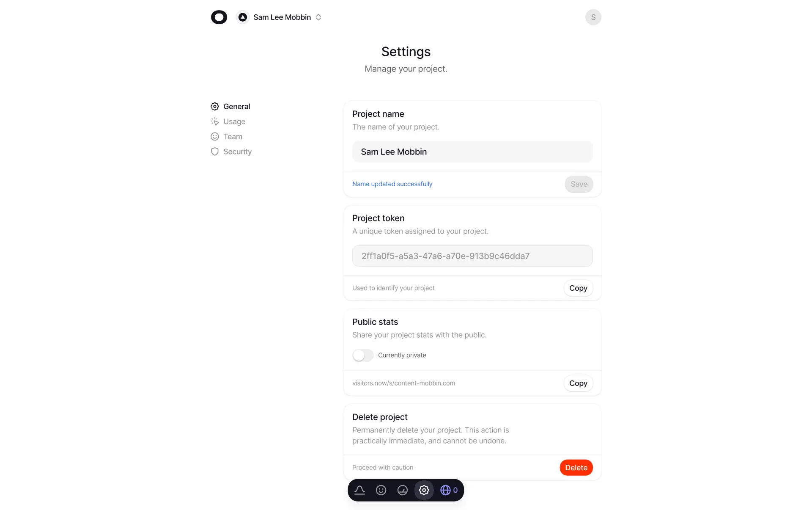Open the gauge icon in bottom dock
The image size is (812, 510).
click(x=403, y=490)
